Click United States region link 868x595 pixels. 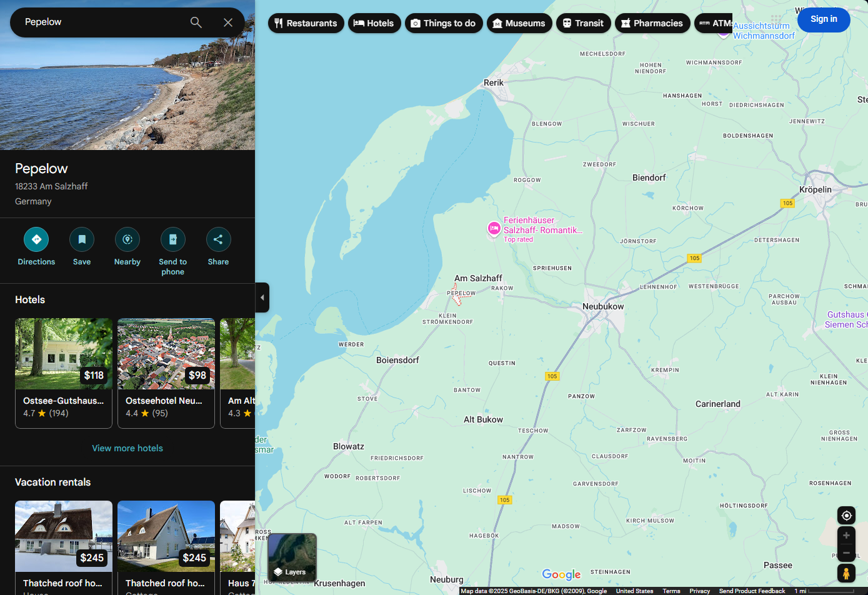pyautogui.click(x=634, y=591)
